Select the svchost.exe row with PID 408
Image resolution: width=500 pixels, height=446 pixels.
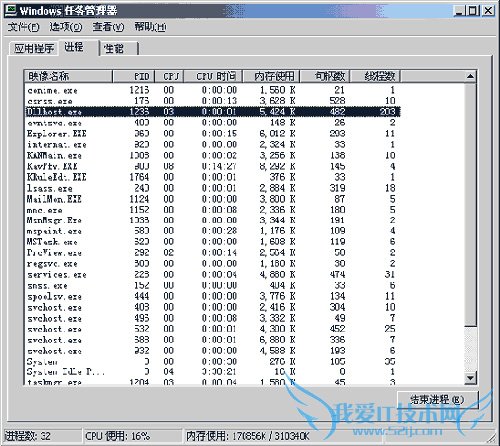coord(213,307)
